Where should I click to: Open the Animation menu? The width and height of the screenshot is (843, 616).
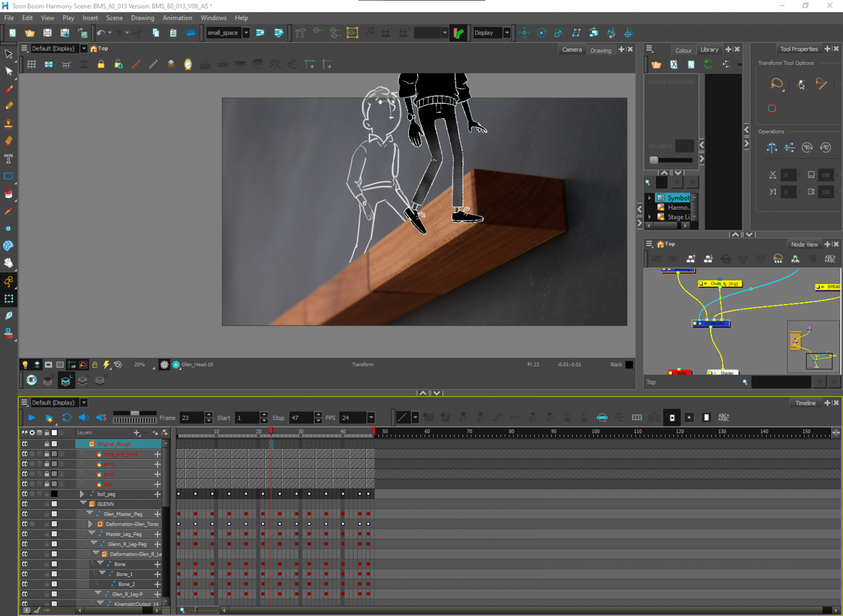177,18
